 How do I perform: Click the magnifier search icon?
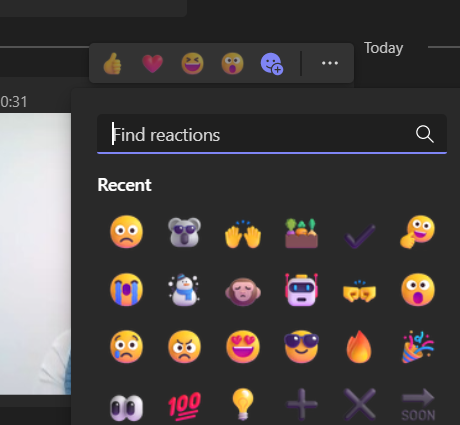[x=425, y=134]
